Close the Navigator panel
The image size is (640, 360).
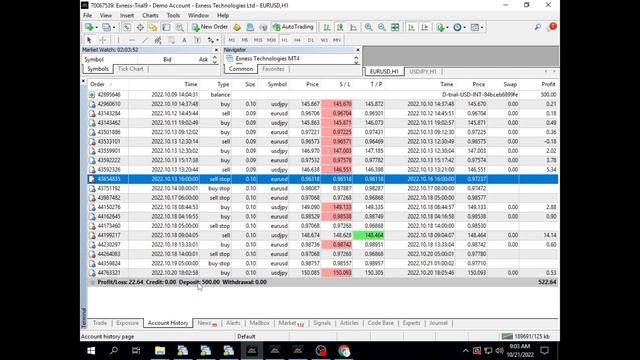[358, 50]
